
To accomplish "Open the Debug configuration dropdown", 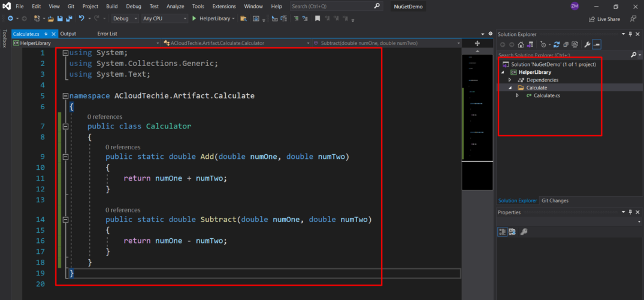I will pos(125,19).
